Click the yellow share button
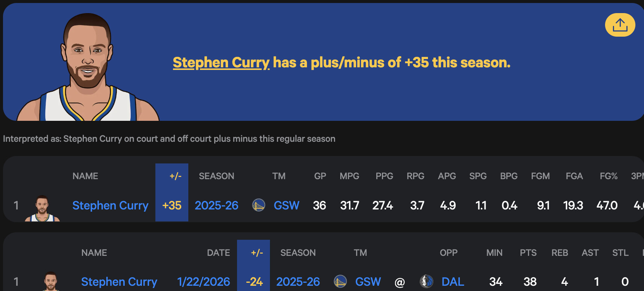 620,25
